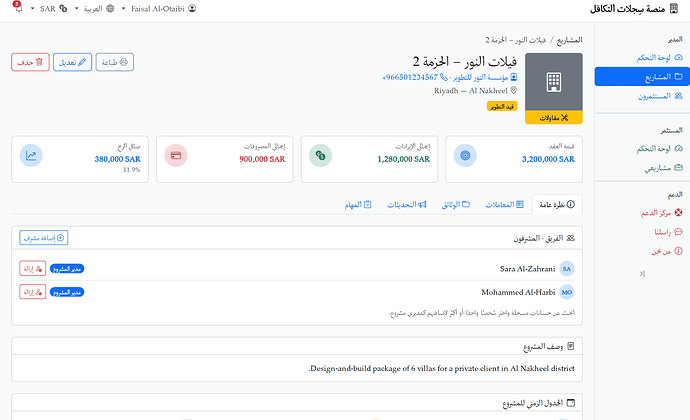The image size is (690, 420).
Task: Open the العربية language dropdown
Action: coord(95,8)
